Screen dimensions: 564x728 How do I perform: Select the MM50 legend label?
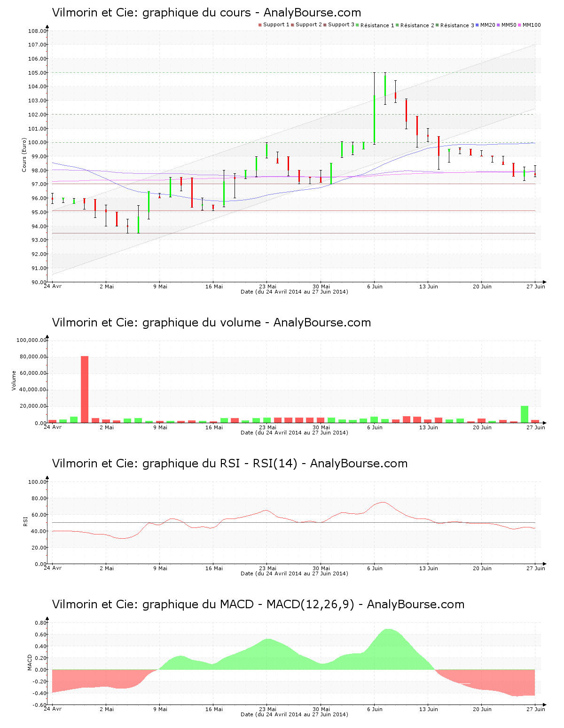coord(509,25)
